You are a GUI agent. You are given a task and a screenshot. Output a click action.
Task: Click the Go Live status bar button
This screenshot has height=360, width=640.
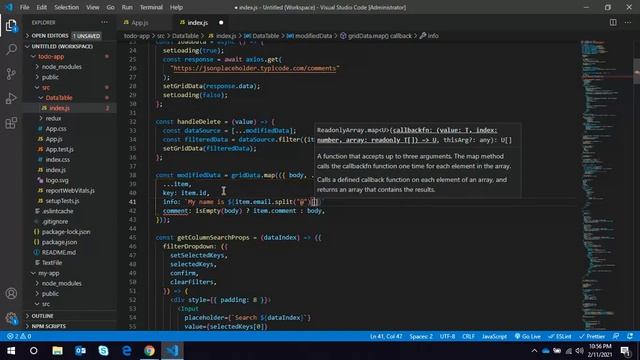527,336
